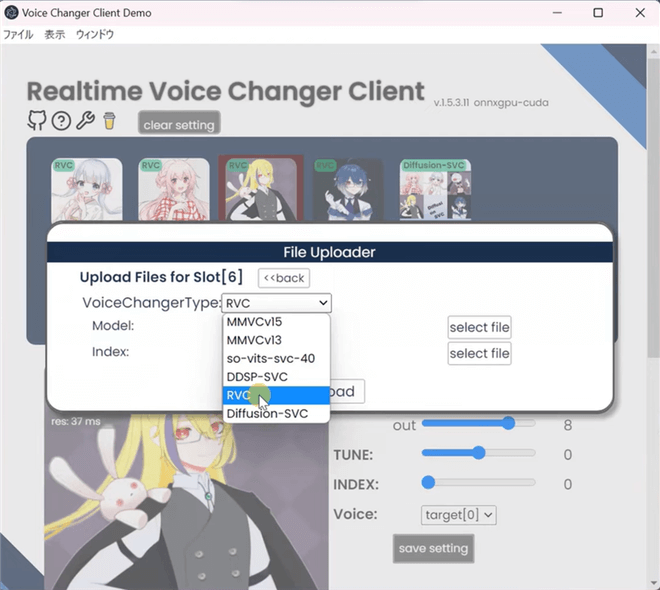Choose MMVCv13 from the dropdown list

[x=276, y=340]
